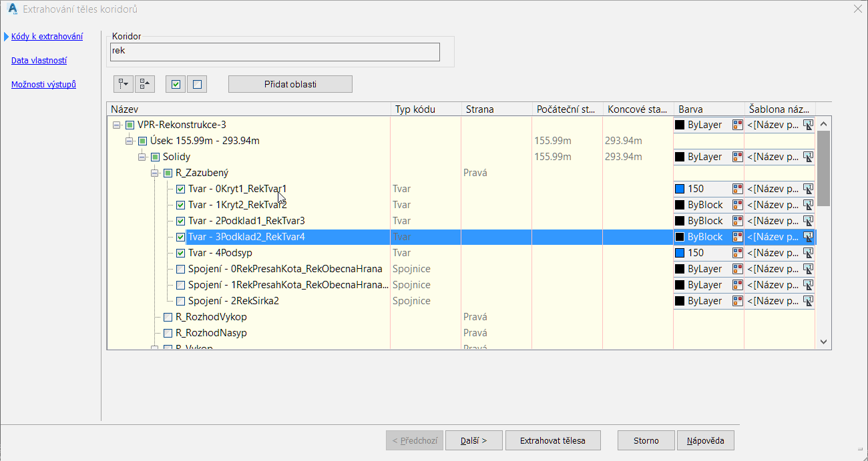Uncheck Tvar - 4Podsyp checkbox
Viewport: 868px width, 461px height.
point(180,253)
